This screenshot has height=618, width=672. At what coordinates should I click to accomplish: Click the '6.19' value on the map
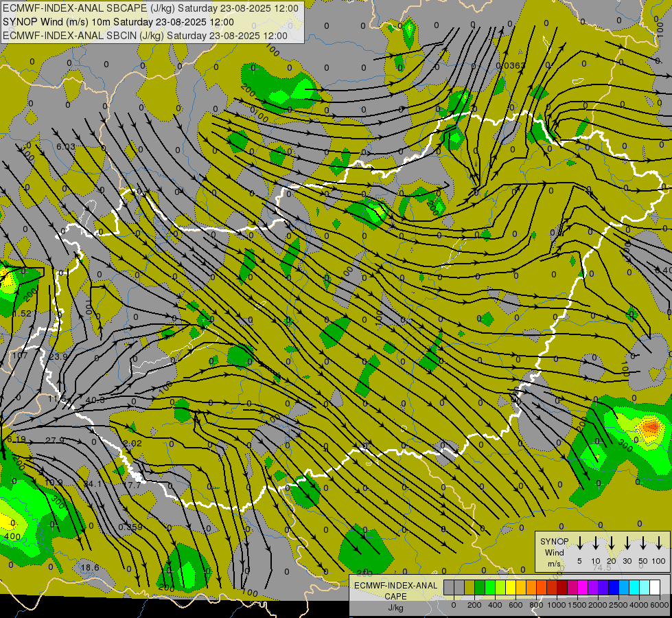point(16,439)
